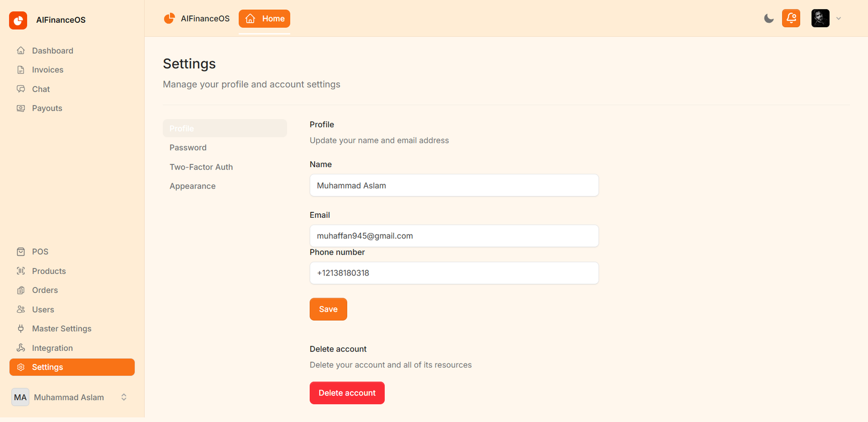Open the Two-Factor Auth tab

point(225,167)
